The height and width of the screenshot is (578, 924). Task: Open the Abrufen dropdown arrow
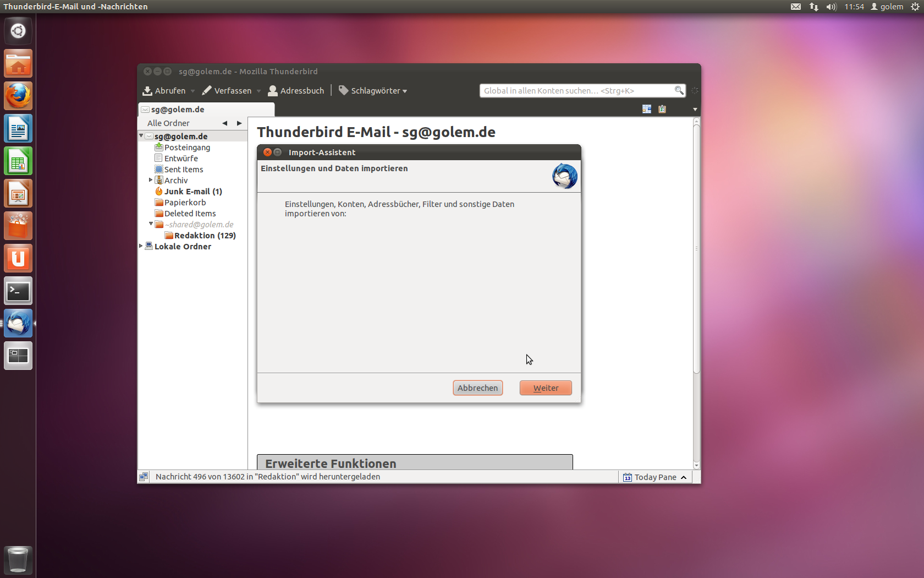pos(193,90)
